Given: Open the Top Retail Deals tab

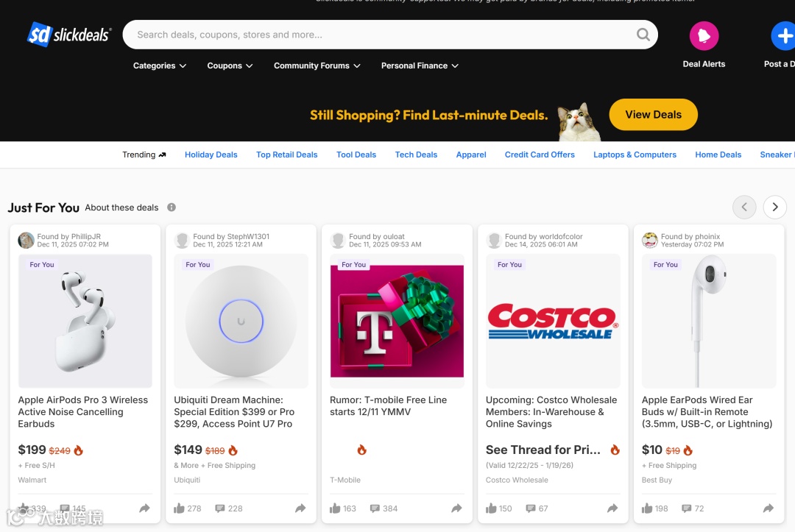Looking at the screenshot, I should coord(286,155).
